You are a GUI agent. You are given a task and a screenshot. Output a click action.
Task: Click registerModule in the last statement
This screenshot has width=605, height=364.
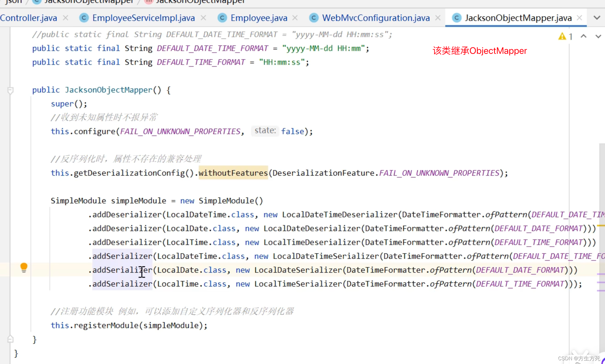(106, 326)
